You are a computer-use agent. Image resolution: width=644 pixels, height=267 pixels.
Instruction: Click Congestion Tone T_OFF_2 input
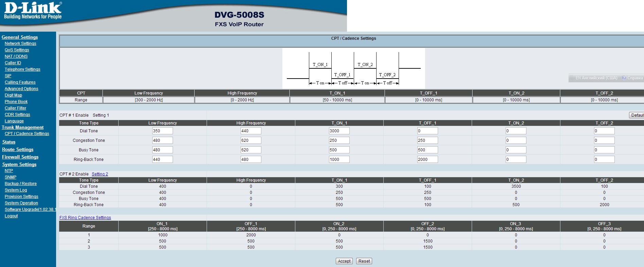(604, 140)
